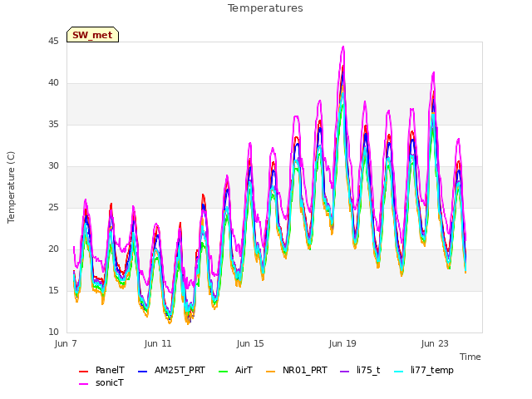This screenshot has width=532, height=399.
Task: Click the sonicT magenta legend swatch
Action: tap(83, 384)
